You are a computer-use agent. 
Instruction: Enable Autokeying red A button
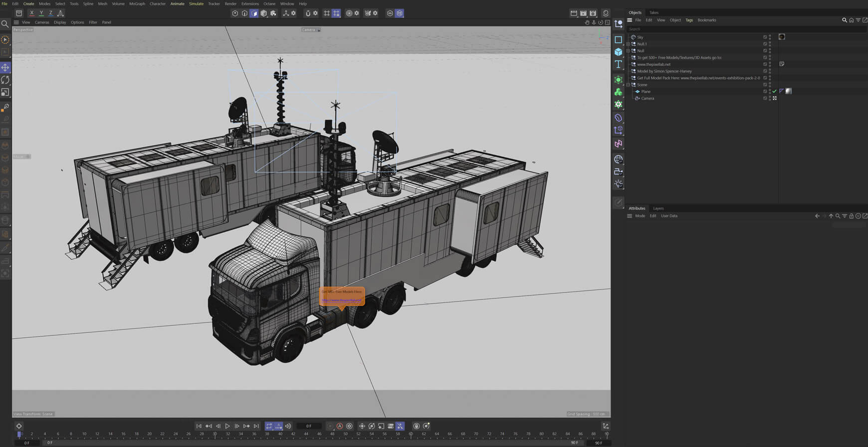340,426
